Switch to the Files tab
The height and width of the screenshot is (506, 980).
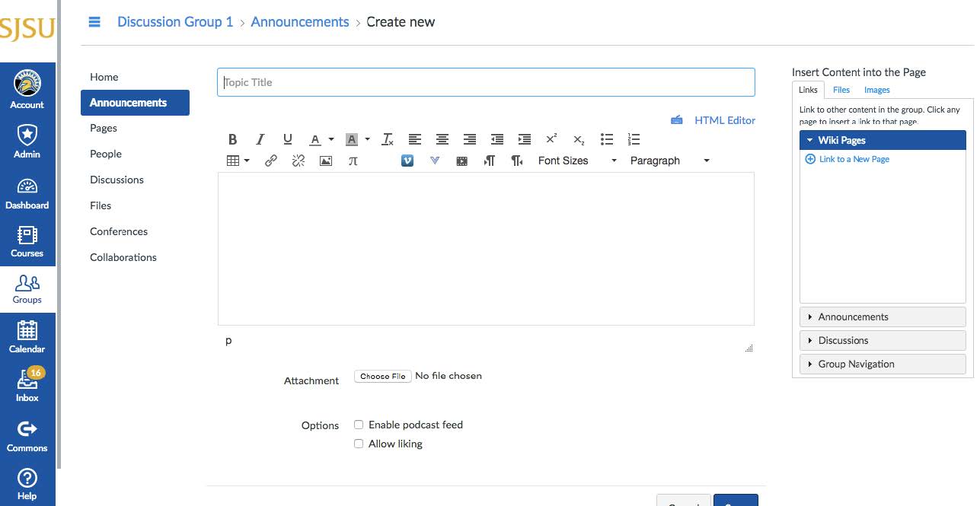tap(841, 90)
